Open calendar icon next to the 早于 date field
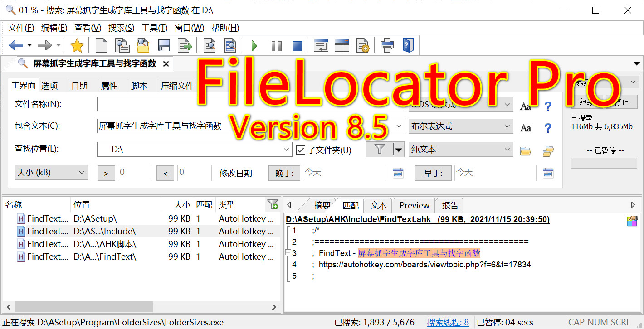644x329 pixels. [548, 173]
